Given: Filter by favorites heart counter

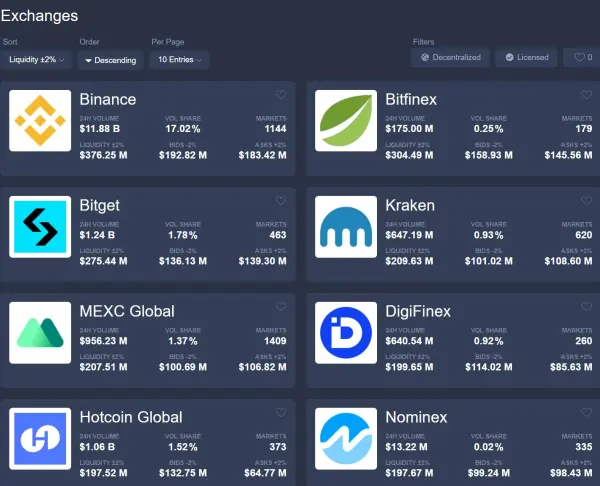Looking at the screenshot, I should [580, 58].
